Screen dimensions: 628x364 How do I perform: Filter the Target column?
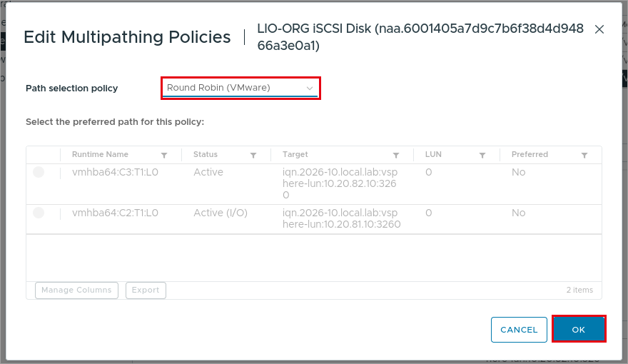[x=395, y=155]
